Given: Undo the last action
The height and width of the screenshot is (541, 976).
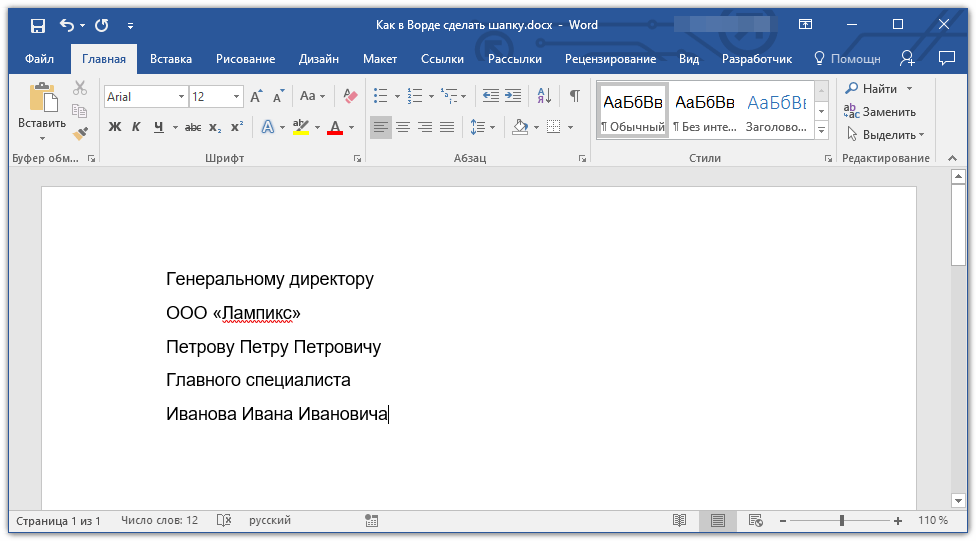Looking at the screenshot, I should [x=67, y=25].
